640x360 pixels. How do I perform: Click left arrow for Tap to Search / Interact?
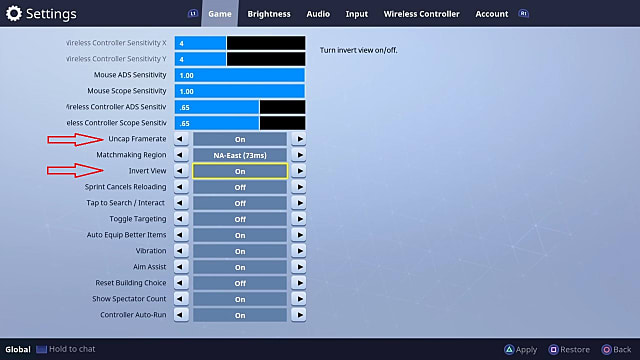point(181,203)
